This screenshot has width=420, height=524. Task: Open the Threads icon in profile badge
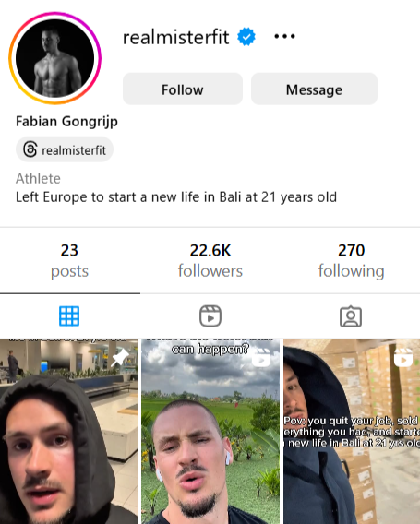point(30,149)
